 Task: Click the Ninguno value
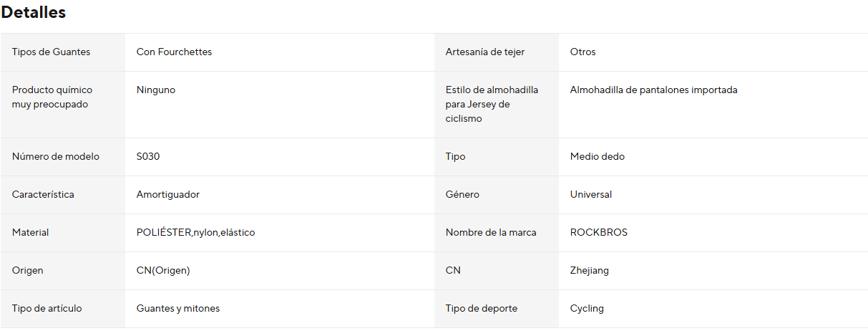click(x=156, y=90)
